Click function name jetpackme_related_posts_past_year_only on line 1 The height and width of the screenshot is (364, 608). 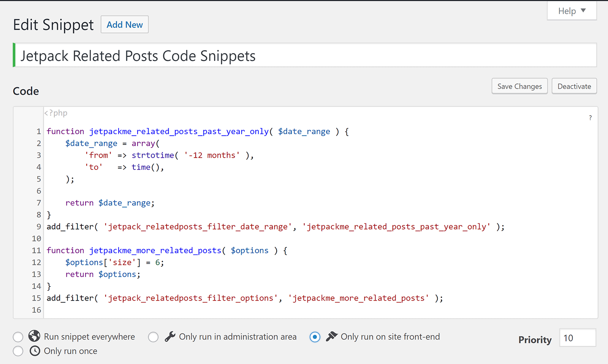point(179,131)
